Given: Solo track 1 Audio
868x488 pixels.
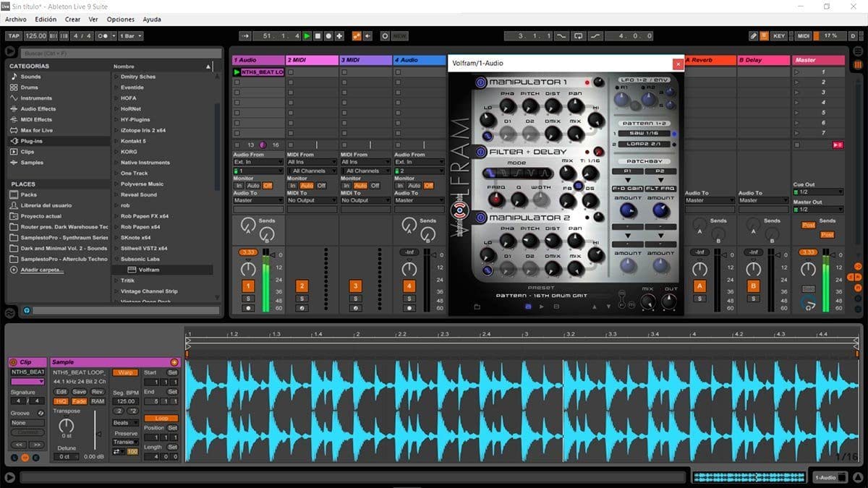Looking at the screenshot, I should 248,298.
